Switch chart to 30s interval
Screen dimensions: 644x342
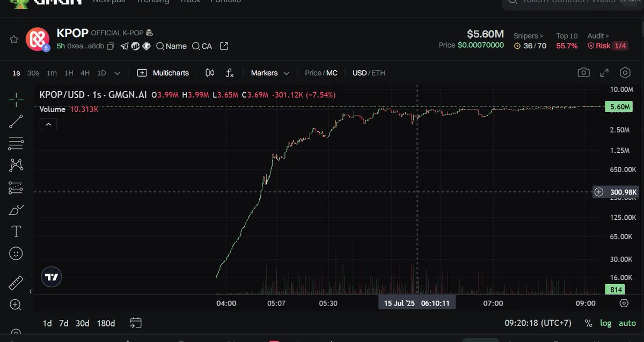[x=33, y=73]
